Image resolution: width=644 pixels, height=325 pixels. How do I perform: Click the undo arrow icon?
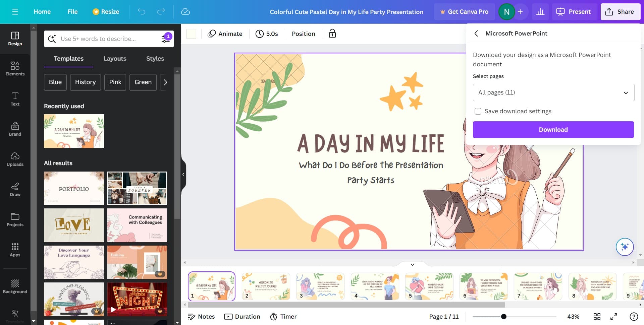pos(142,12)
